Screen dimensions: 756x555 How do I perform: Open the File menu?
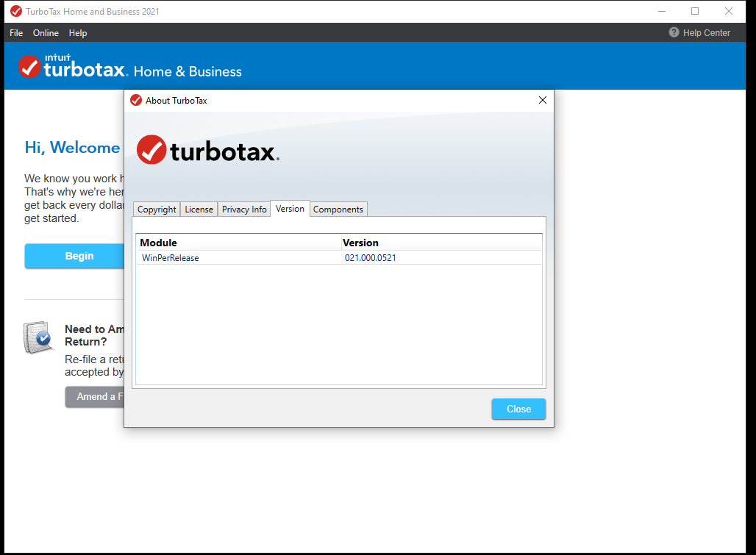(16, 33)
